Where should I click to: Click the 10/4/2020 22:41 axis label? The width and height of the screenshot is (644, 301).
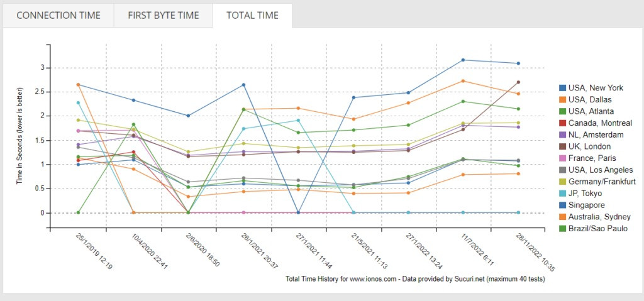point(150,252)
